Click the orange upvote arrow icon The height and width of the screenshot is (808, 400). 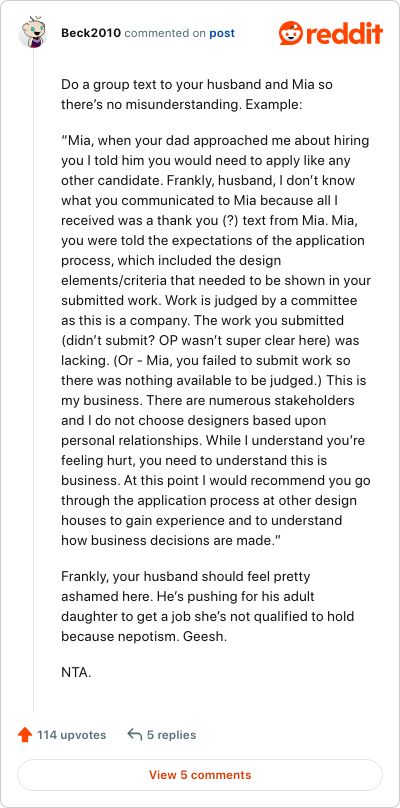[25, 735]
